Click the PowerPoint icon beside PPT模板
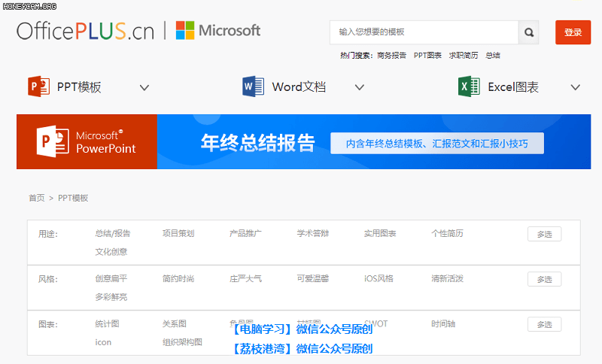 pos(39,86)
